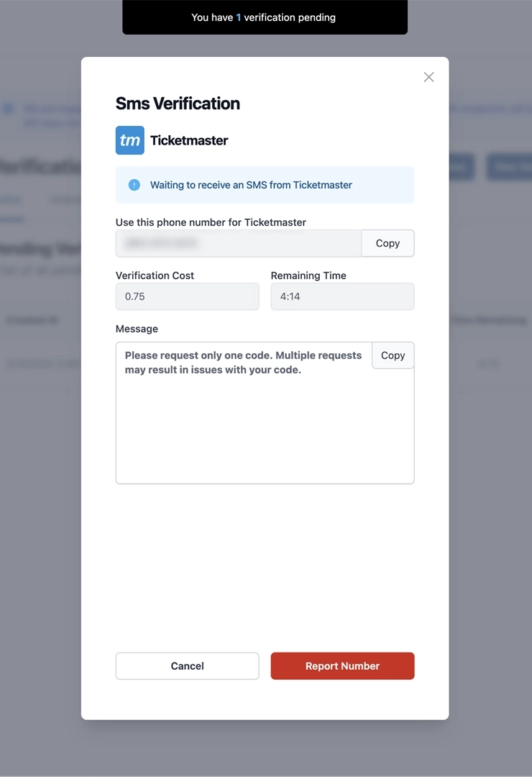The width and height of the screenshot is (532, 777).
Task: Click the verification pending notification banner
Action: (x=265, y=17)
